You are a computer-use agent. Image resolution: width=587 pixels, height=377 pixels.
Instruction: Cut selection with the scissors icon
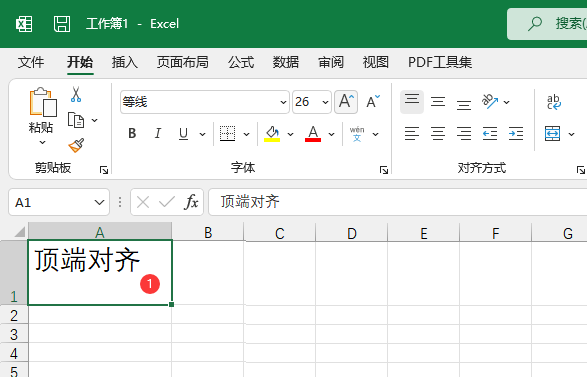[x=76, y=94]
